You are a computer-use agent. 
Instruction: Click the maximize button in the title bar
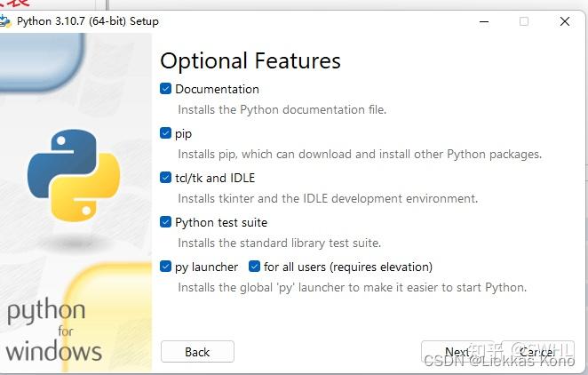pyautogui.click(x=524, y=21)
